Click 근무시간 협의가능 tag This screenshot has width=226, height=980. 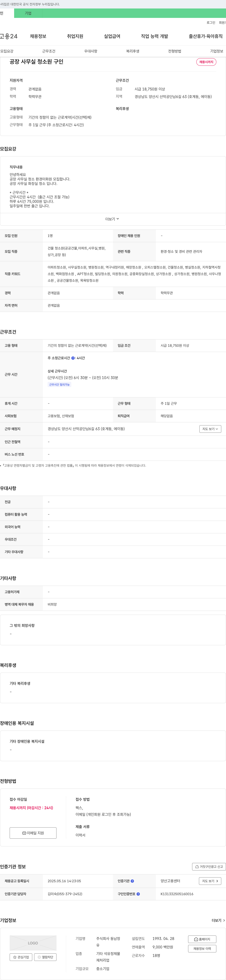click(59, 385)
